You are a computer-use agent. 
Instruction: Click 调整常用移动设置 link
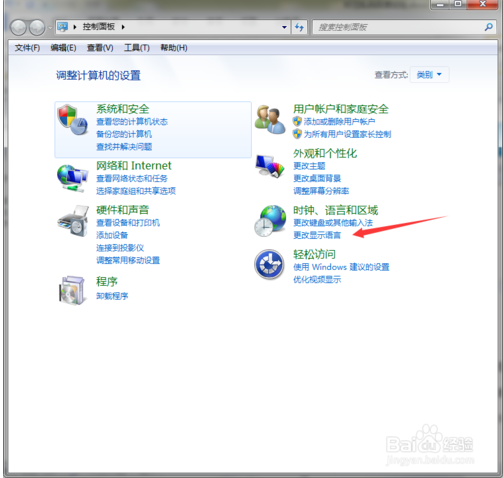coord(128,260)
